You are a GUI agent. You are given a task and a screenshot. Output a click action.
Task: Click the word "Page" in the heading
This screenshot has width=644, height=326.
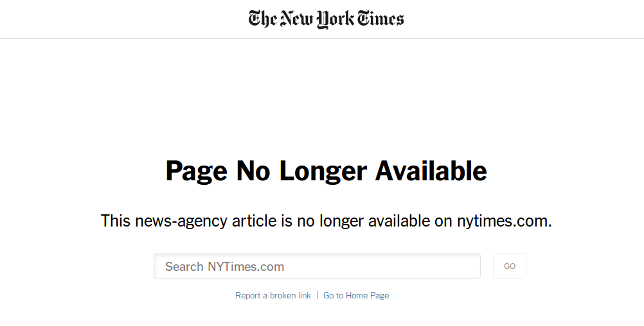pos(196,171)
